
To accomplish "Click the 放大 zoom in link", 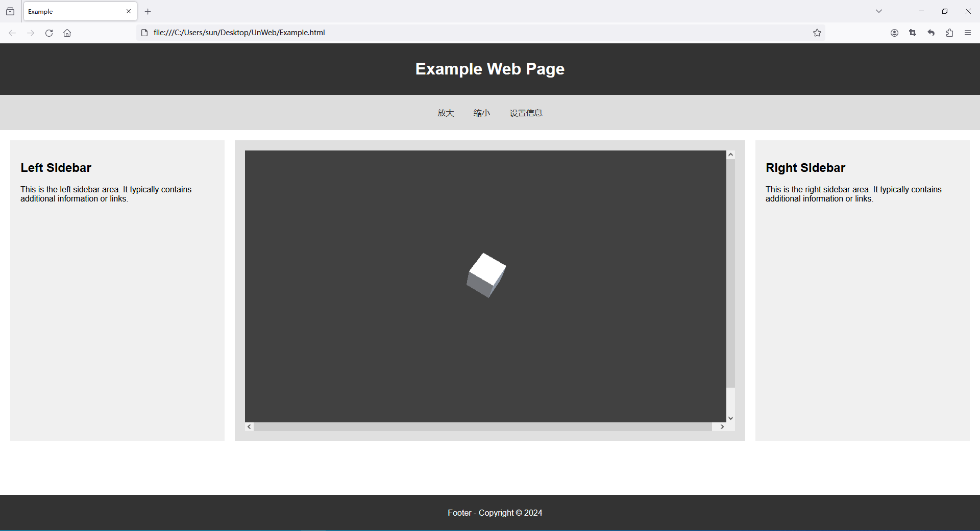I will [446, 113].
